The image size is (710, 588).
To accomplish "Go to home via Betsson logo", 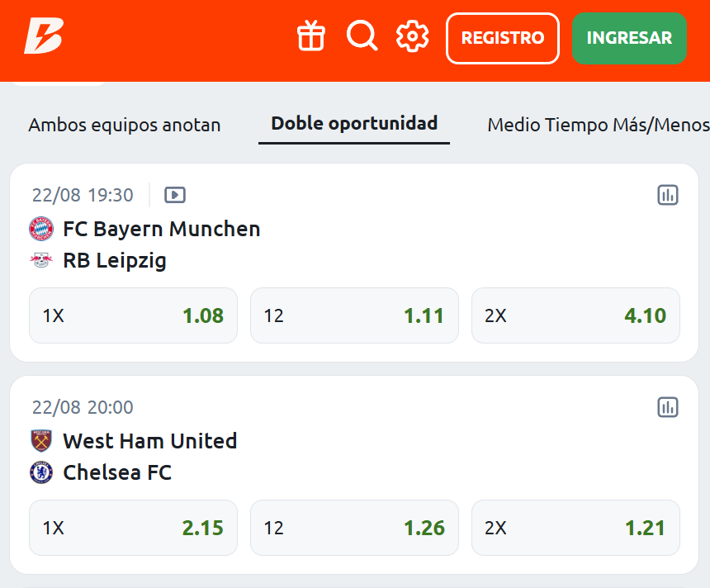I will [44, 36].
